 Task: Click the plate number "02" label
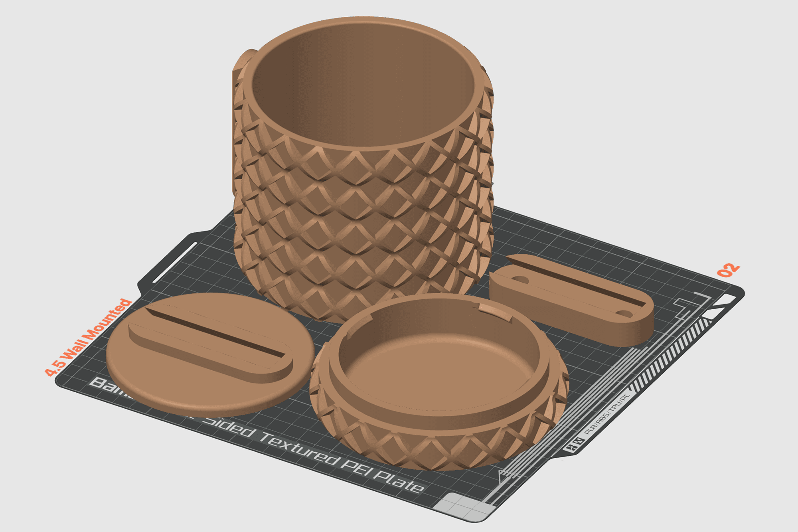tap(729, 270)
